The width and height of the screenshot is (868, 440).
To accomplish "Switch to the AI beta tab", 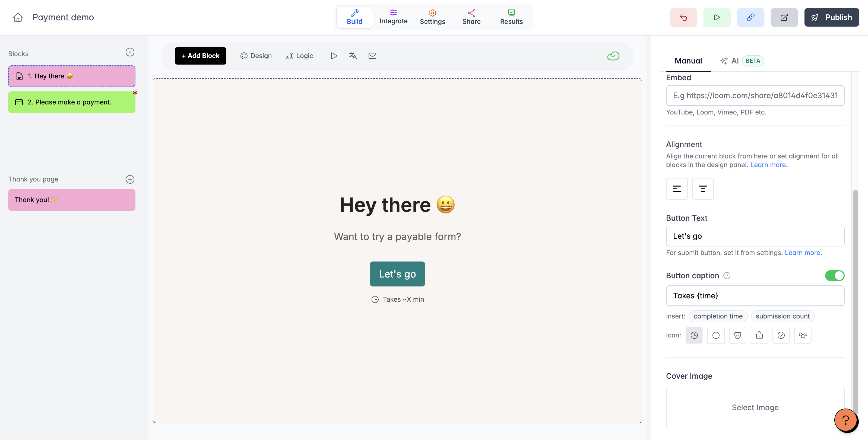I will (742, 61).
